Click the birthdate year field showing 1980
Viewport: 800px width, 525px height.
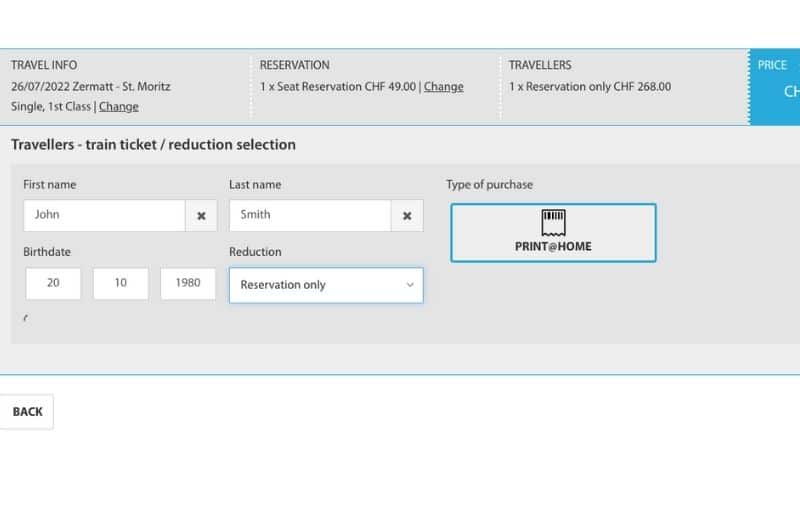click(188, 283)
